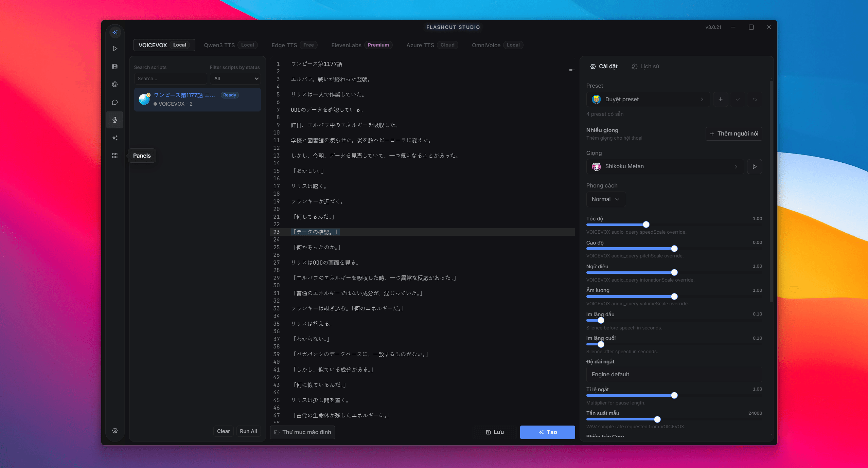Switch to the Qwen3 TTS tab
The width and height of the screenshot is (868, 468).
point(231,45)
